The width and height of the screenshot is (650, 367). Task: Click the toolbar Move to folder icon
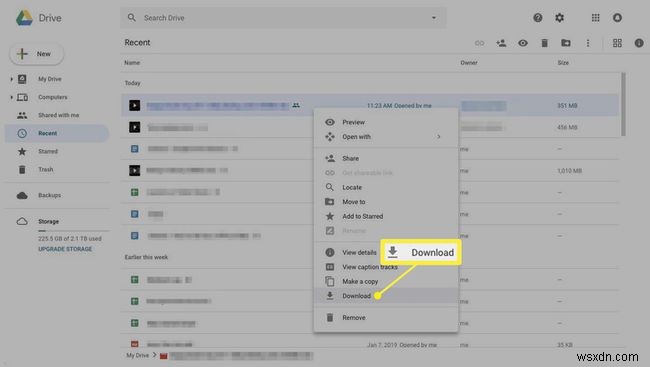(x=566, y=43)
